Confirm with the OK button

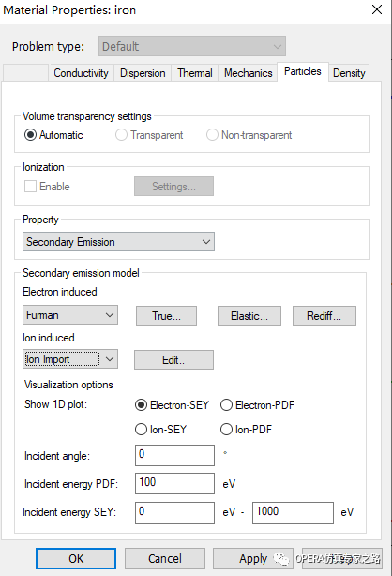point(76,559)
